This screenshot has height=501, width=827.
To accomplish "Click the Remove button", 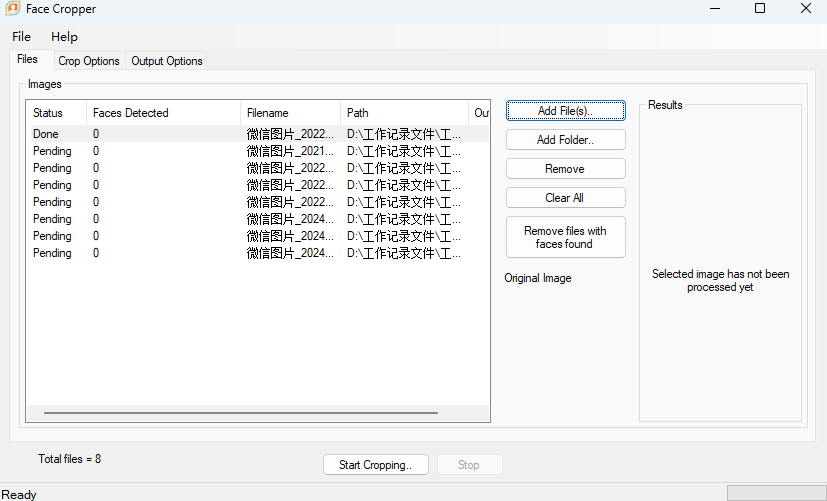I will (565, 169).
